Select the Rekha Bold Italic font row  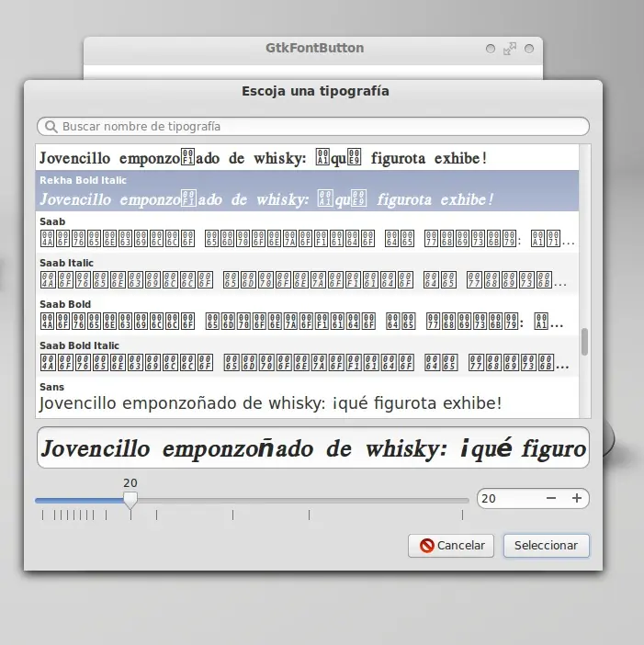[x=307, y=191]
